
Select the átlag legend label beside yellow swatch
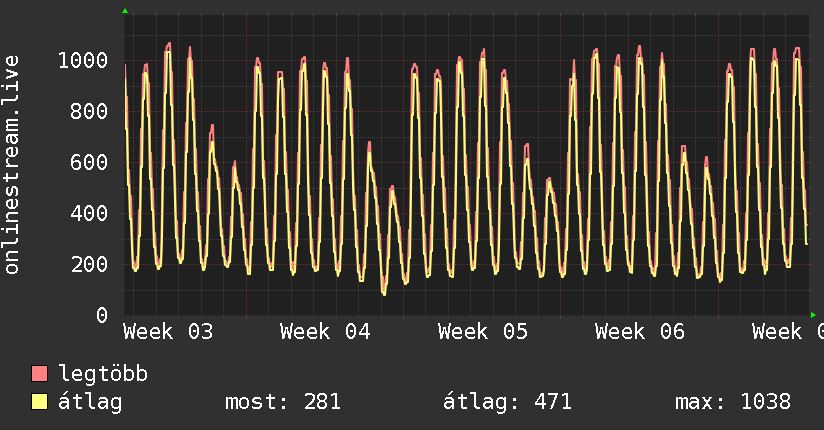(91, 403)
